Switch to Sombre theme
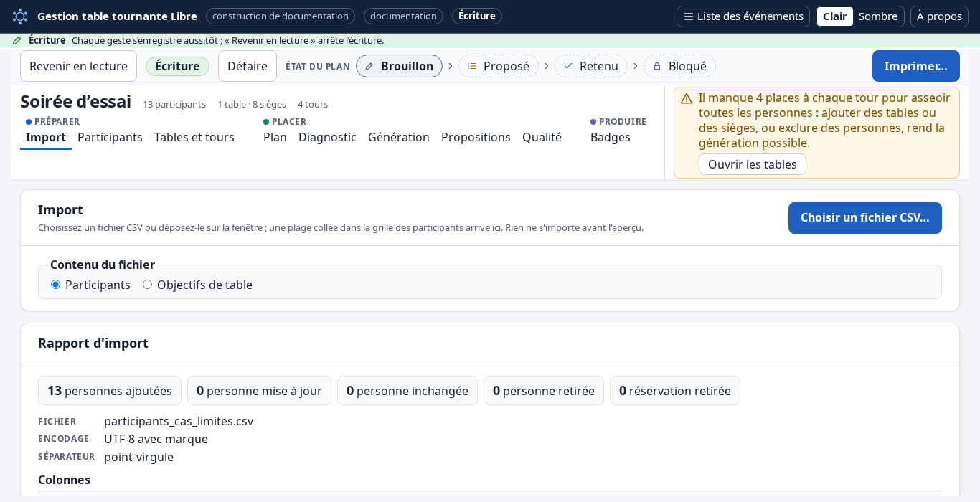 (878, 16)
